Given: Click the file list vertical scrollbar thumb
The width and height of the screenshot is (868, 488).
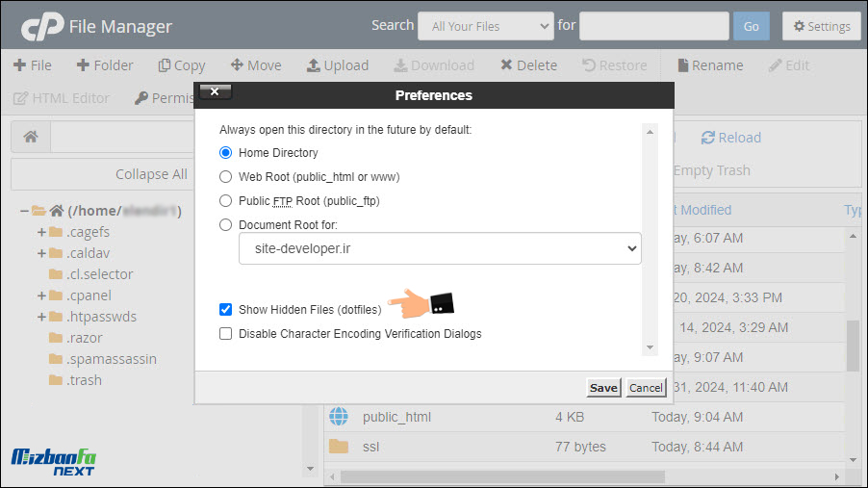Looking at the screenshot, I should point(853,347).
